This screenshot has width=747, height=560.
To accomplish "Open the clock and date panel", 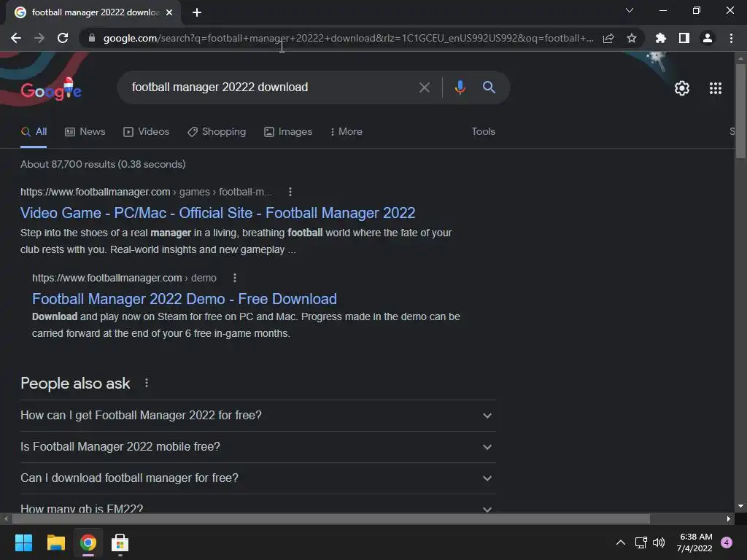I will click(x=695, y=542).
